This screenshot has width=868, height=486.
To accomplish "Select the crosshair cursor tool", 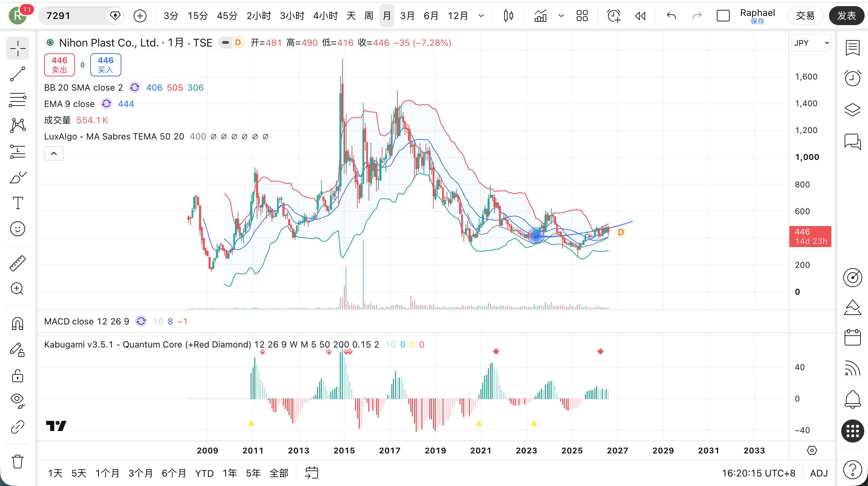I will [18, 49].
